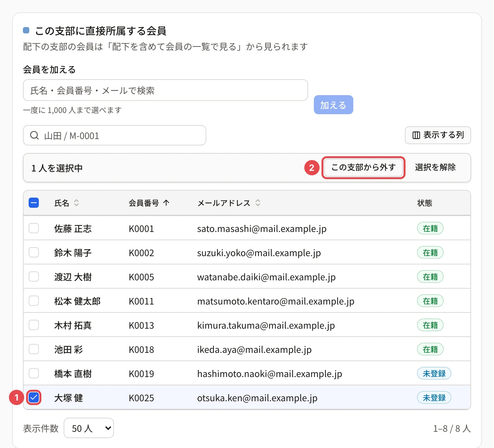Click the 未登録 badge for 大塚 健
This screenshot has height=448, width=494.
pos(434,397)
